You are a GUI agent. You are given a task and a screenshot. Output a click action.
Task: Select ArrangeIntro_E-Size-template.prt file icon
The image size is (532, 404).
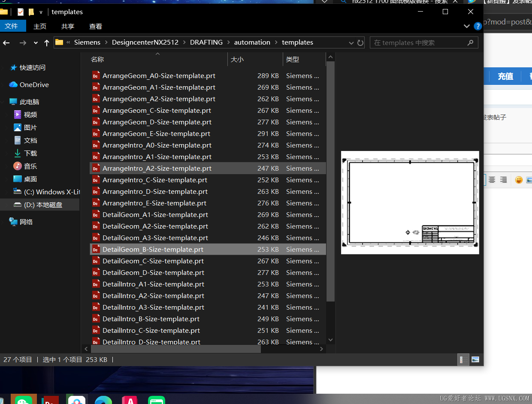point(96,203)
